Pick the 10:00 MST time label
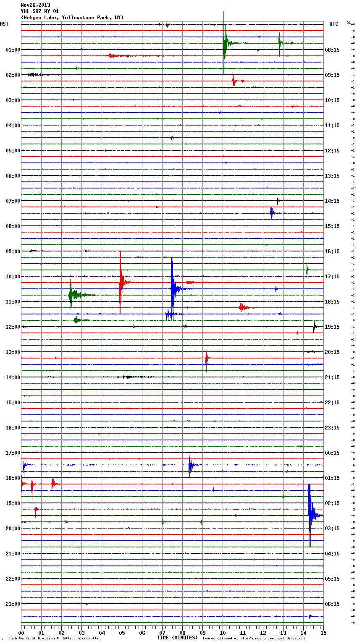 [13, 276]
